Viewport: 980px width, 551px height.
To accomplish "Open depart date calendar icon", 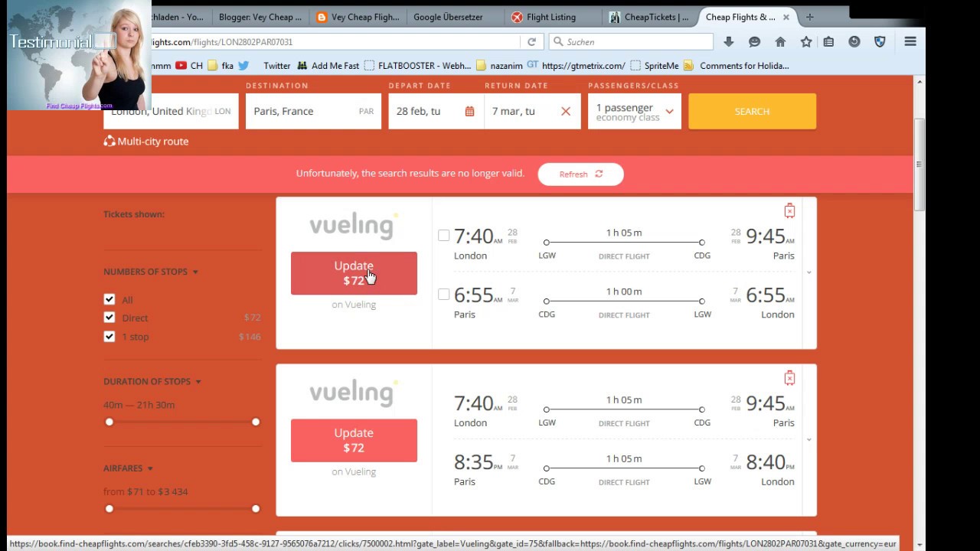I will 469,111.
